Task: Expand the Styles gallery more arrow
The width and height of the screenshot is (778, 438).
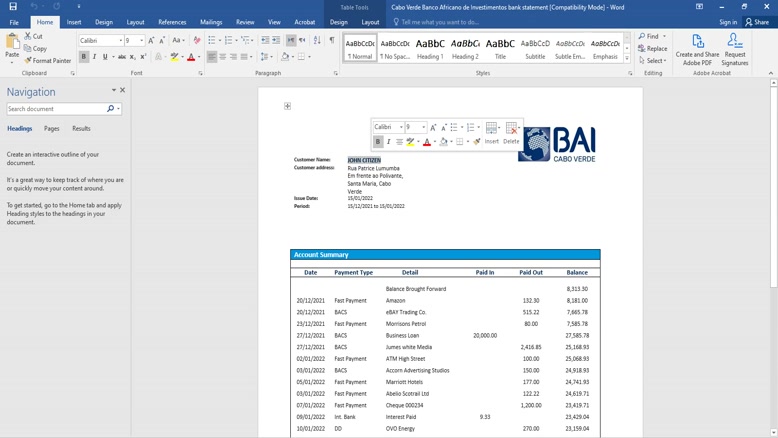Action: click(627, 59)
